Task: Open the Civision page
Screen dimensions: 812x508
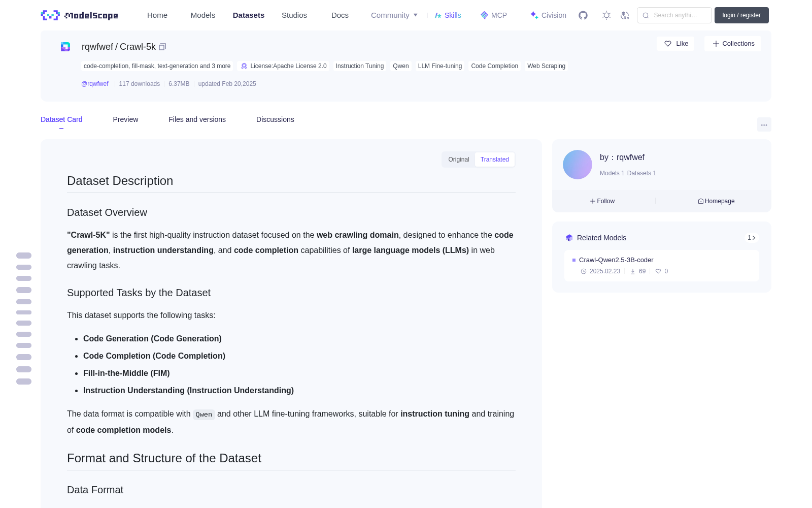Action: (x=548, y=15)
